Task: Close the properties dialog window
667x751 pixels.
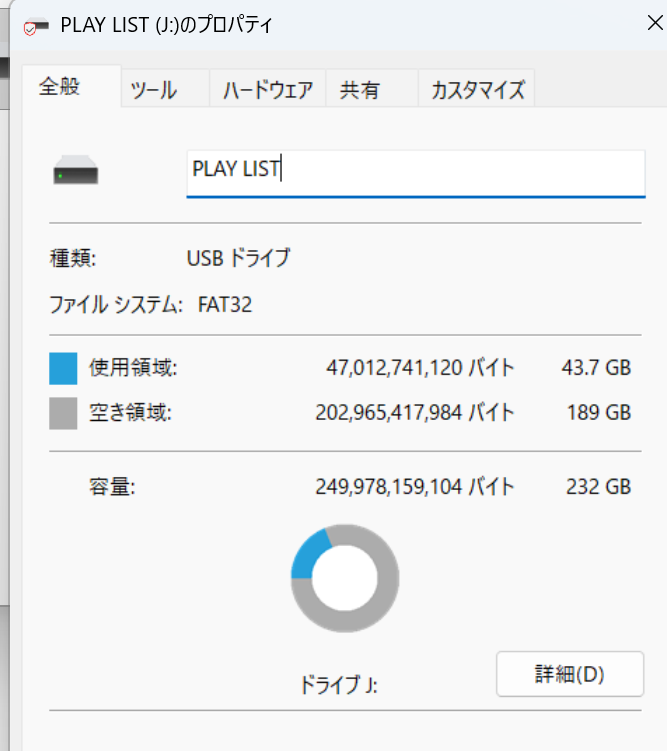Action: [655, 23]
